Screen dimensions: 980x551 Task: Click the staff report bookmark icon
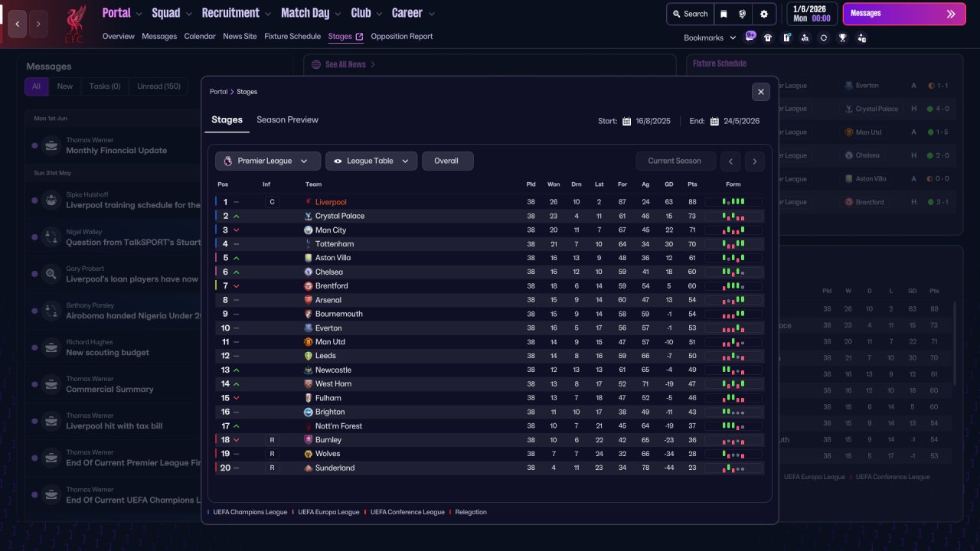[x=862, y=37]
